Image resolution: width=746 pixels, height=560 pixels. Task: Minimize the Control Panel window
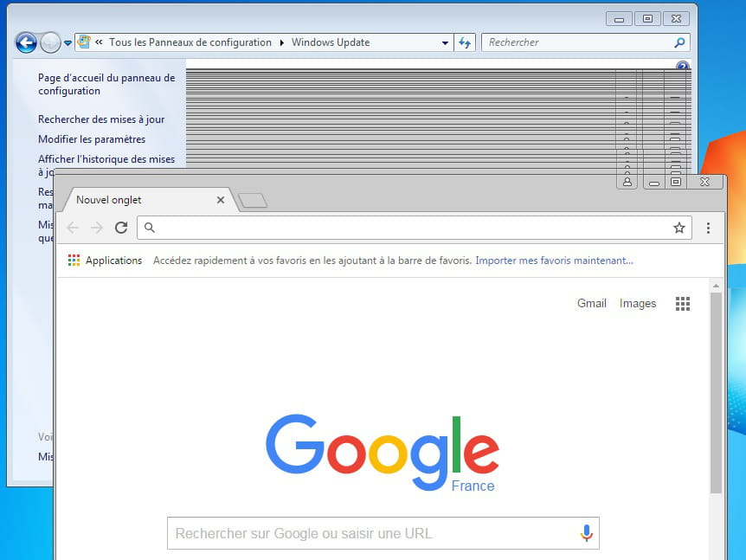click(x=619, y=19)
